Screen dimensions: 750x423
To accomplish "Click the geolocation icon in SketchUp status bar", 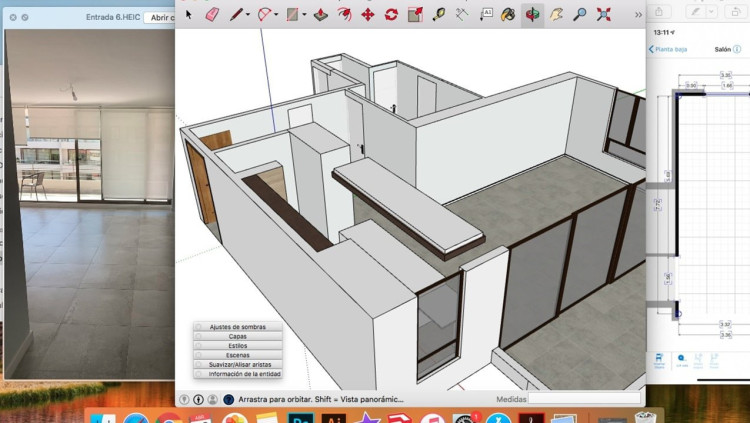I will pyautogui.click(x=184, y=399).
